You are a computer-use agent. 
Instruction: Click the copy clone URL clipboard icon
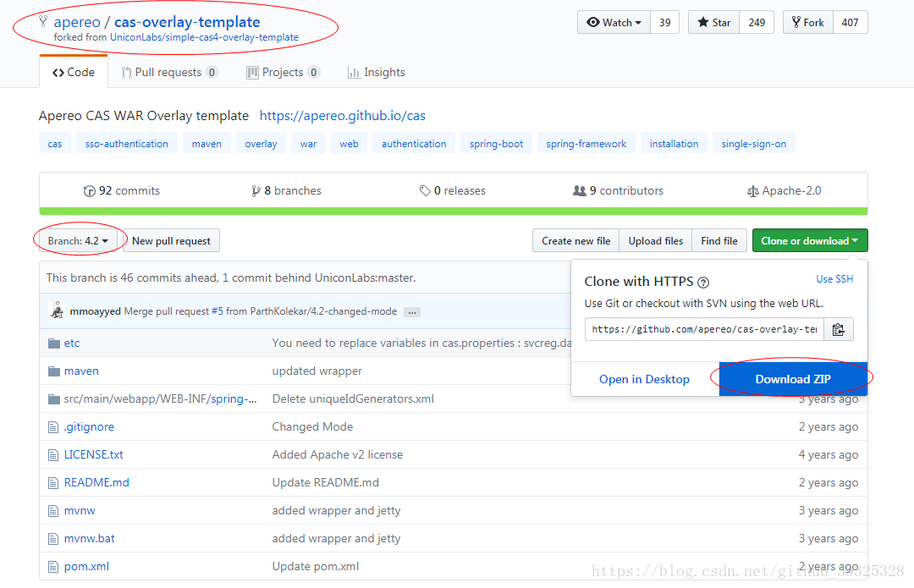[x=838, y=329]
